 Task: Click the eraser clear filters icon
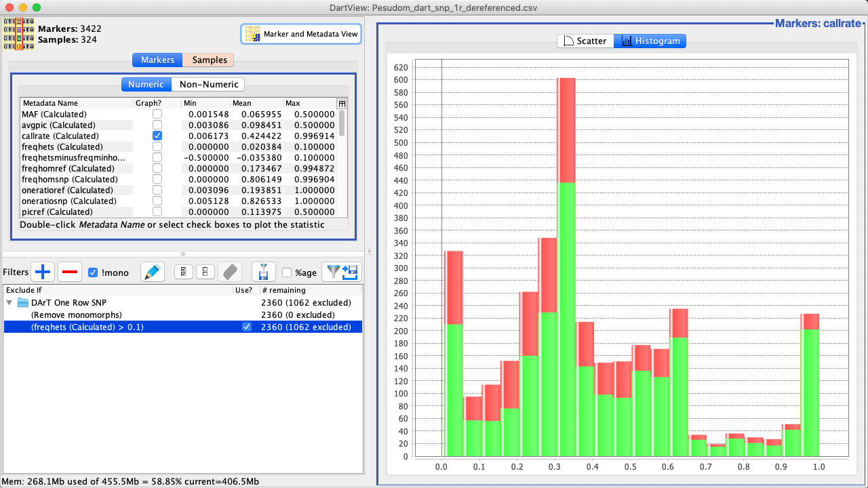pyautogui.click(x=231, y=272)
